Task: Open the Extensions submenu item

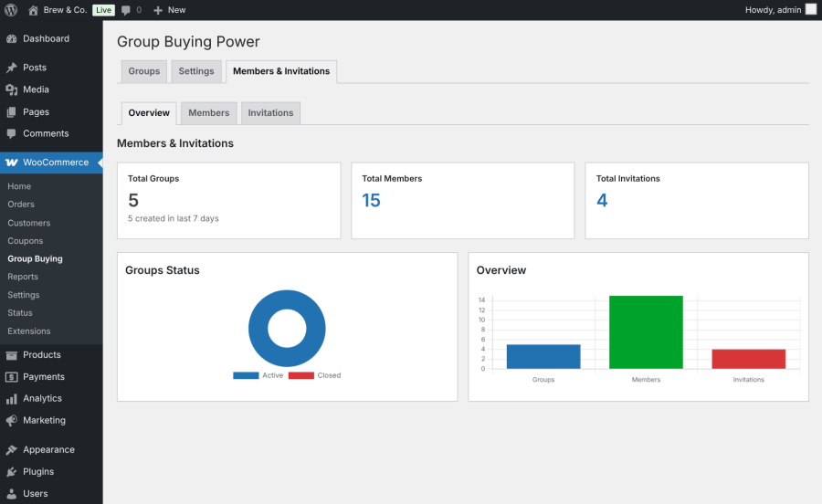Action: point(29,331)
